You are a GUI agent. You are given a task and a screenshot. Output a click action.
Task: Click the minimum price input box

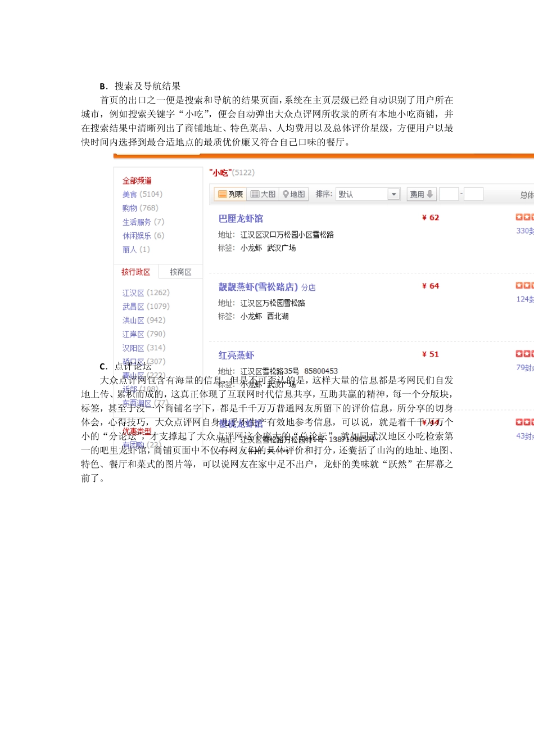(x=449, y=194)
